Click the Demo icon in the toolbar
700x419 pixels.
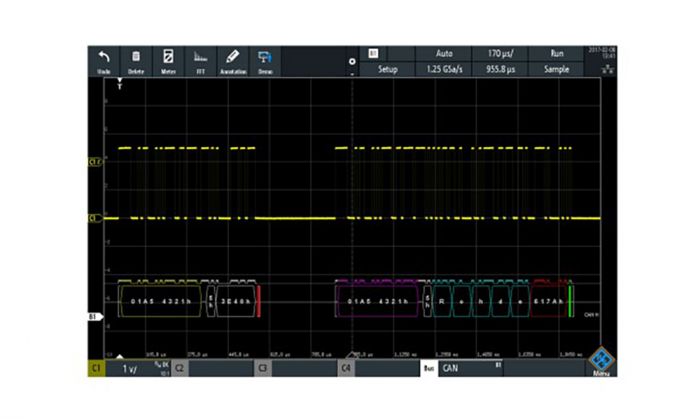coord(265,61)
